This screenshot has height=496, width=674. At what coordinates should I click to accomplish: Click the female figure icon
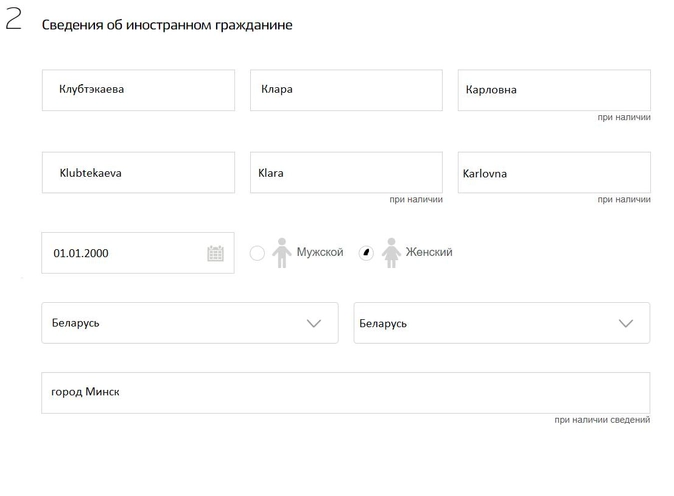point(391,253)
